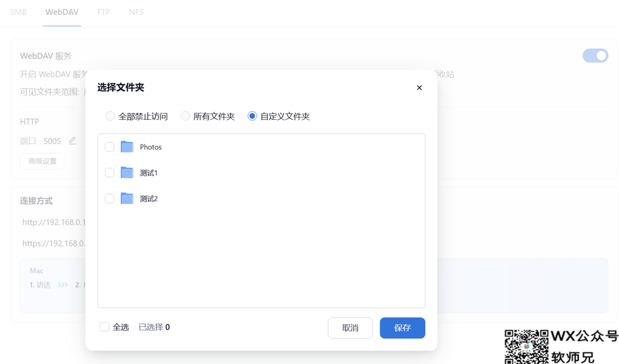This screenshot has height=364, width=619.
Task: Enable the 全选 select-all checkbox
Action: [104, 327]
